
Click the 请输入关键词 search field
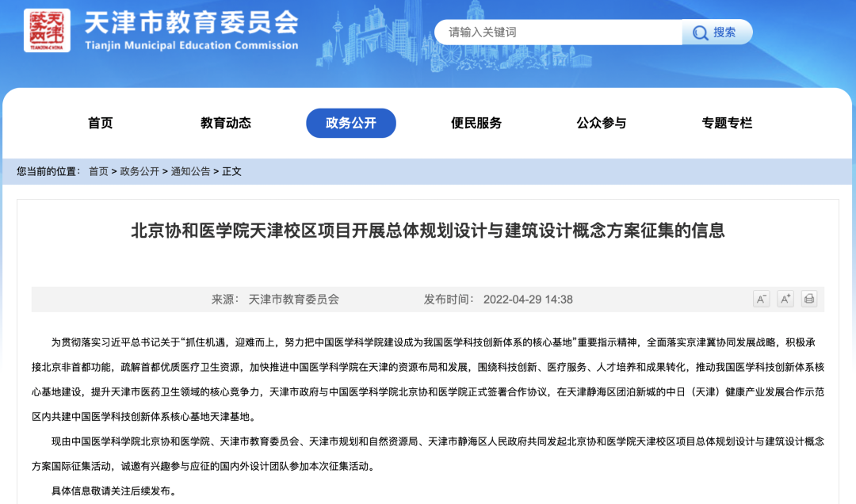pyautogui.click(x=555, y=32)
